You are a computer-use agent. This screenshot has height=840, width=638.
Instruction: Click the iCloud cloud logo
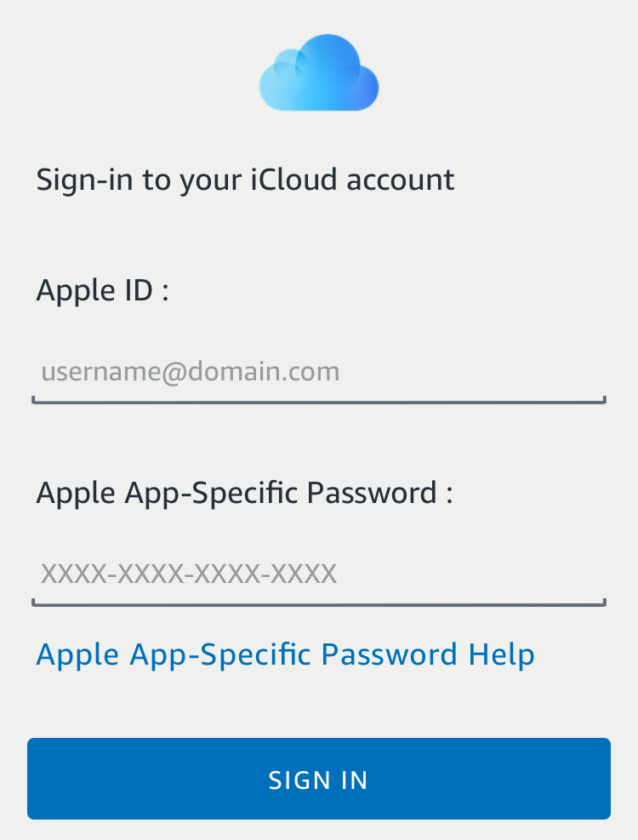[319, 72]
